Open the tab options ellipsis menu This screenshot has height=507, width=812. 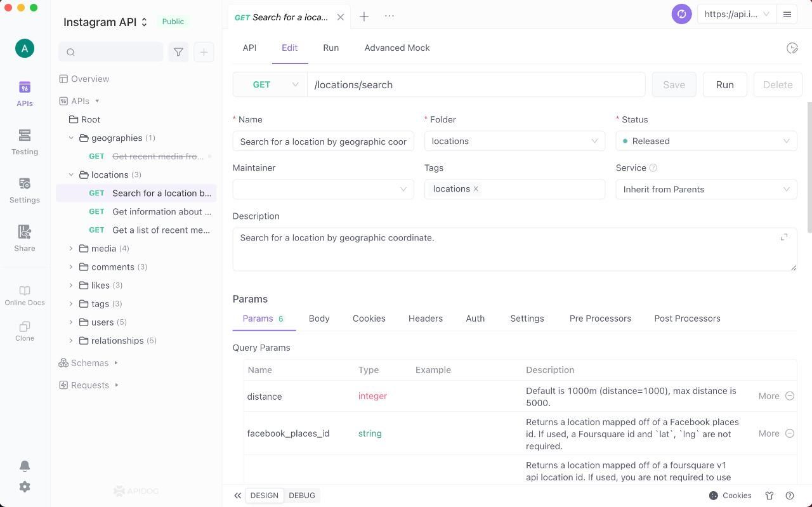click(390, 16)
